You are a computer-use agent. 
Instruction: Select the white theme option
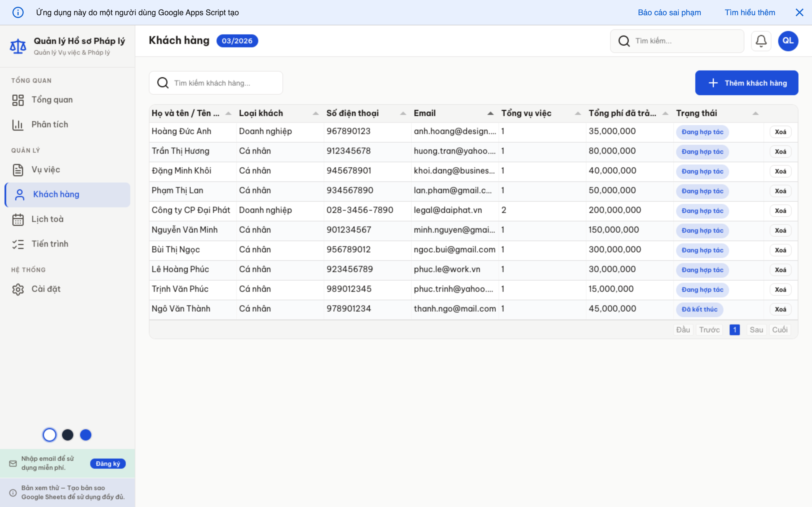click(49, 435)
